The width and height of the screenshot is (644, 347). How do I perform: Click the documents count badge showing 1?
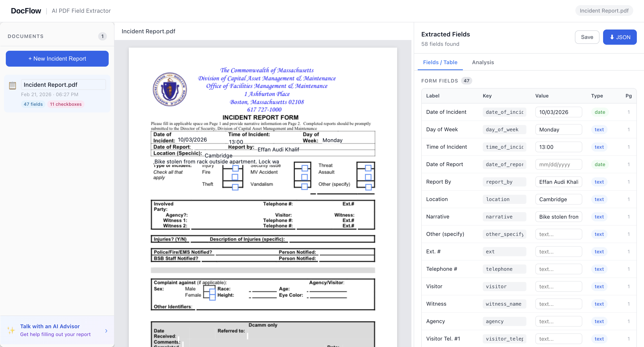click(102, 36)
